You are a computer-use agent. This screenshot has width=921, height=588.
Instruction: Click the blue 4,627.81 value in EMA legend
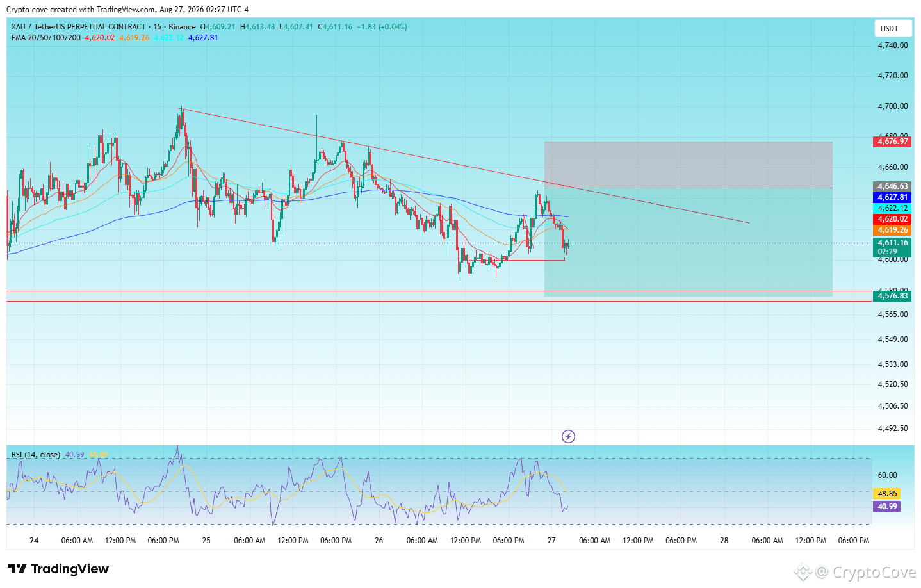[203, 38]
